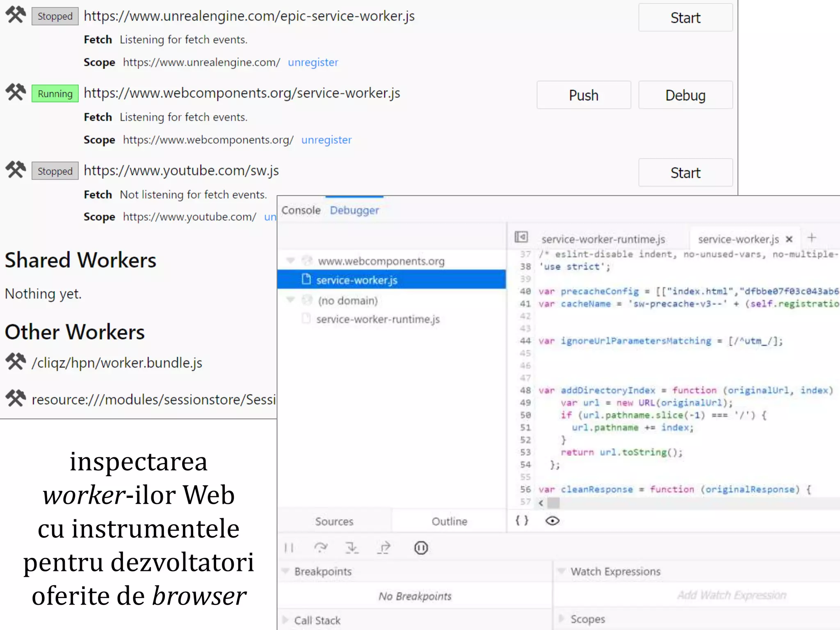
Task: Click the 'Shared Workers' heading
Action: point(80,260)
